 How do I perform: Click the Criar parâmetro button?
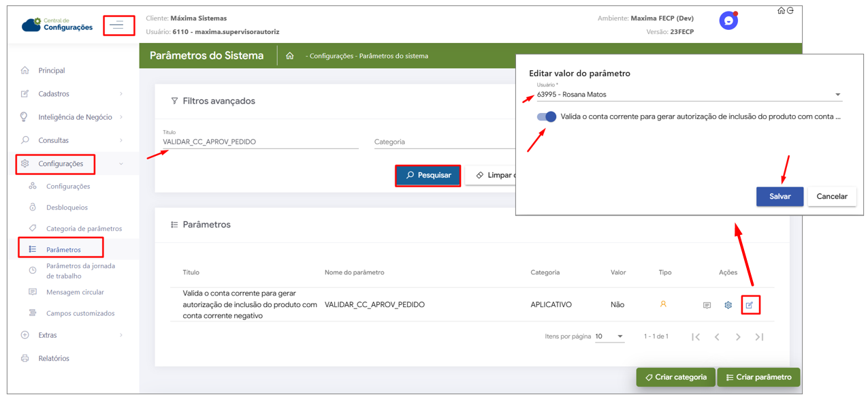pos(758,377)
